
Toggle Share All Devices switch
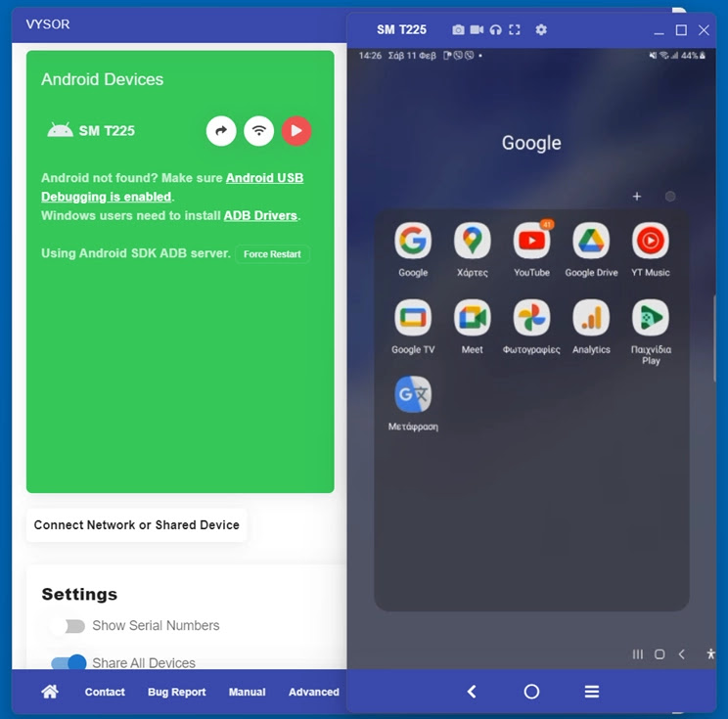(x=68, y=662)
